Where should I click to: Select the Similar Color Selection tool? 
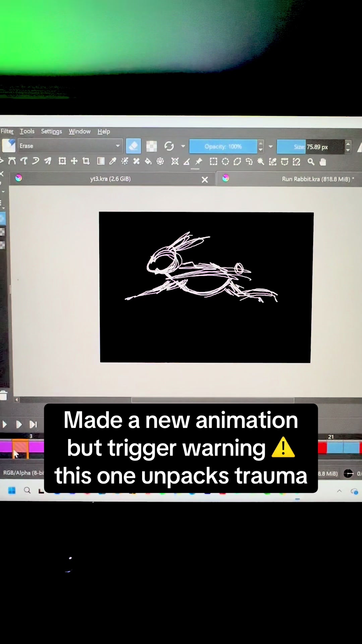(x=273, y=162)
